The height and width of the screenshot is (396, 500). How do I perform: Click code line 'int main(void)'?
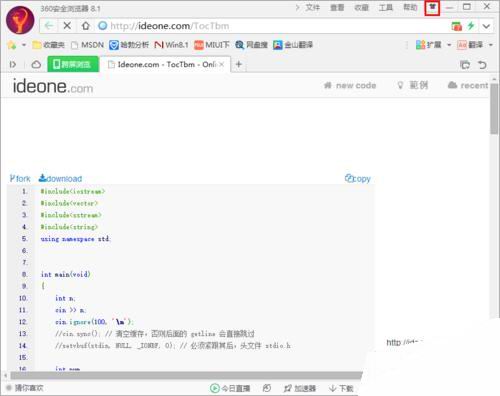[x=66, y=274]
